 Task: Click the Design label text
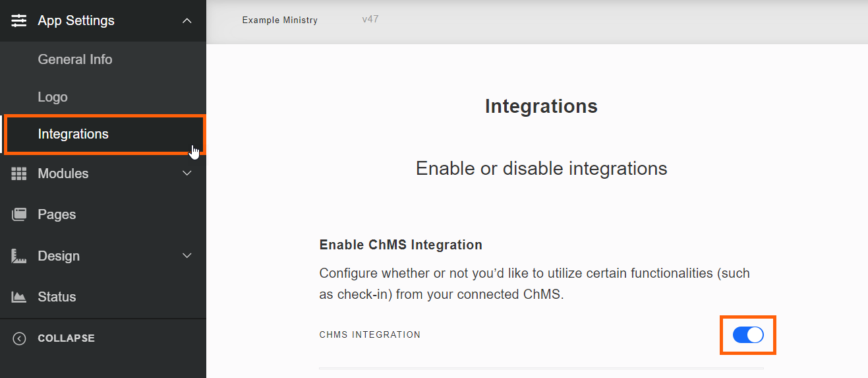59,256
